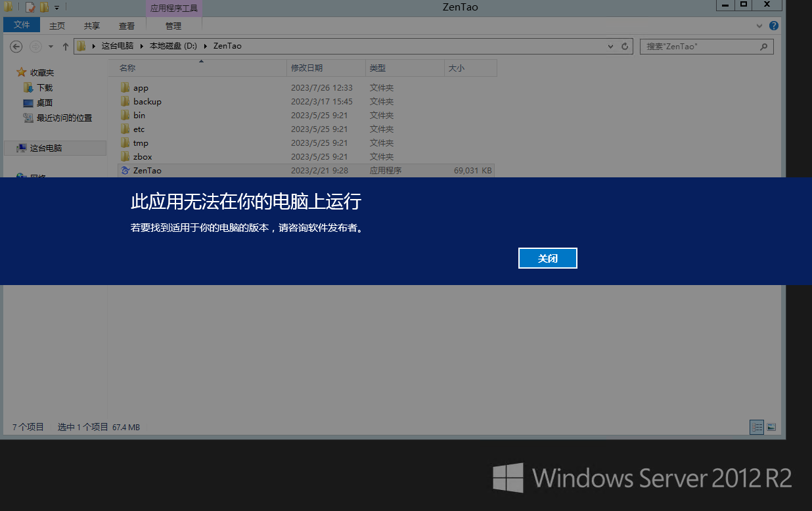The width and height of the screenshot is (812, 511).
Task: Switch to the 共享 ribbon tab
Action: tap(92, 26)
